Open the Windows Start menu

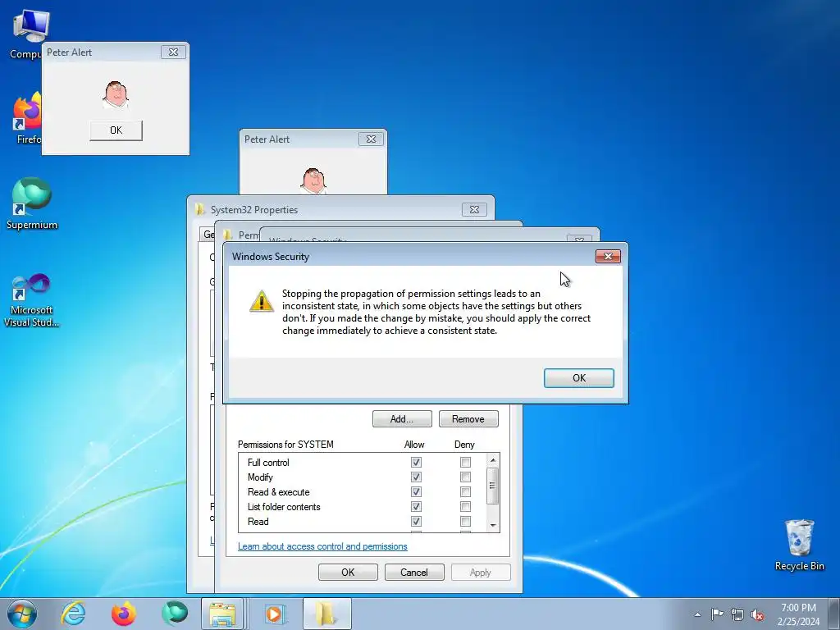pyautogui.click(x=22, y=614)
